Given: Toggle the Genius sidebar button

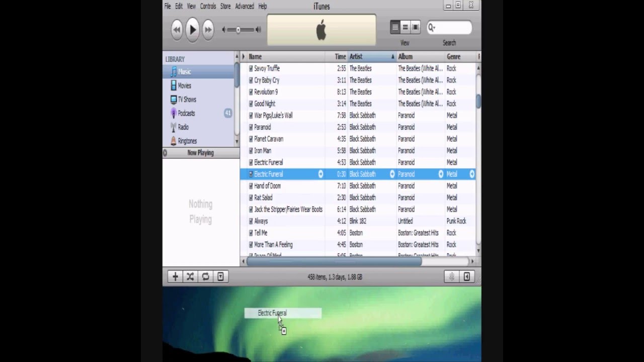Looking at the screenshot, I should pos(467,277).
